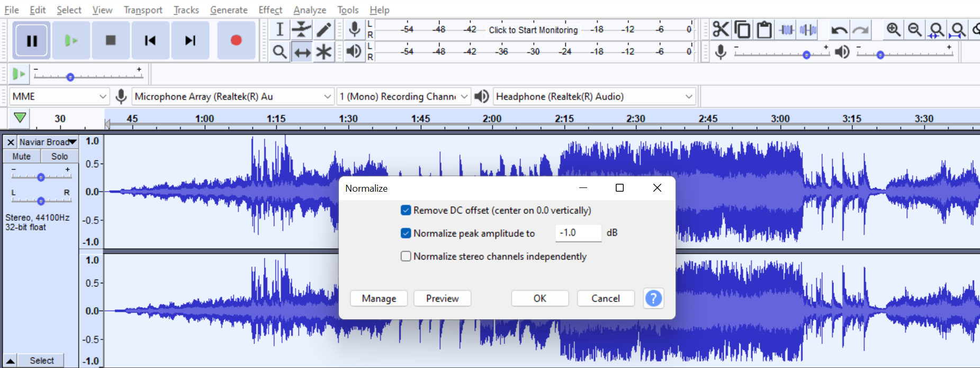980x368 pixels.
Task: Open the Edit menu
Action: [38, 10]
